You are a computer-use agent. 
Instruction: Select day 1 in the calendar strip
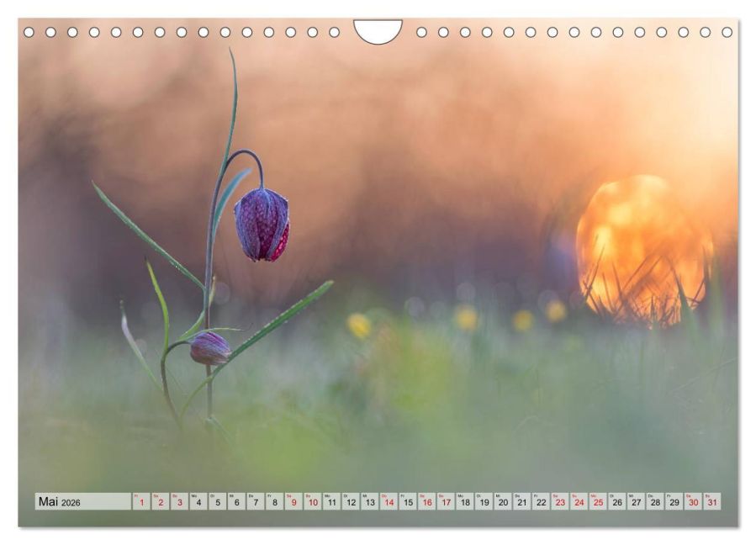pyautogui.click(x=142, y=501)
